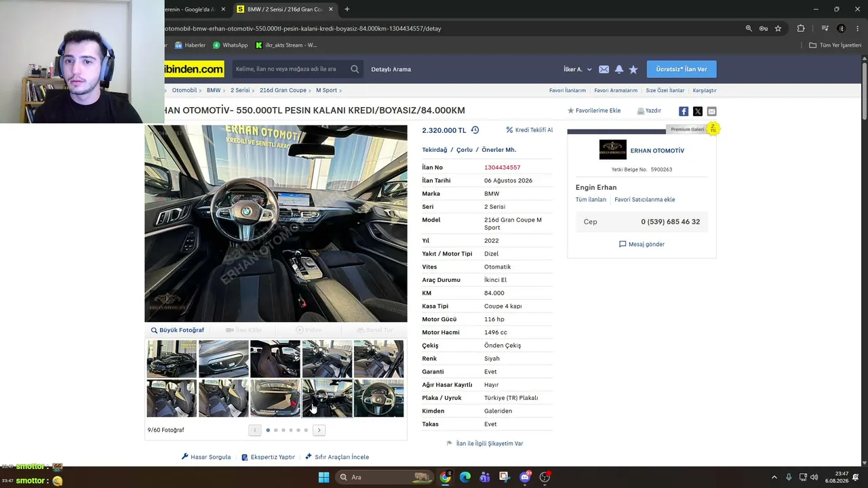Click the 2 Serisi breadcrumb

click(240, 90)
